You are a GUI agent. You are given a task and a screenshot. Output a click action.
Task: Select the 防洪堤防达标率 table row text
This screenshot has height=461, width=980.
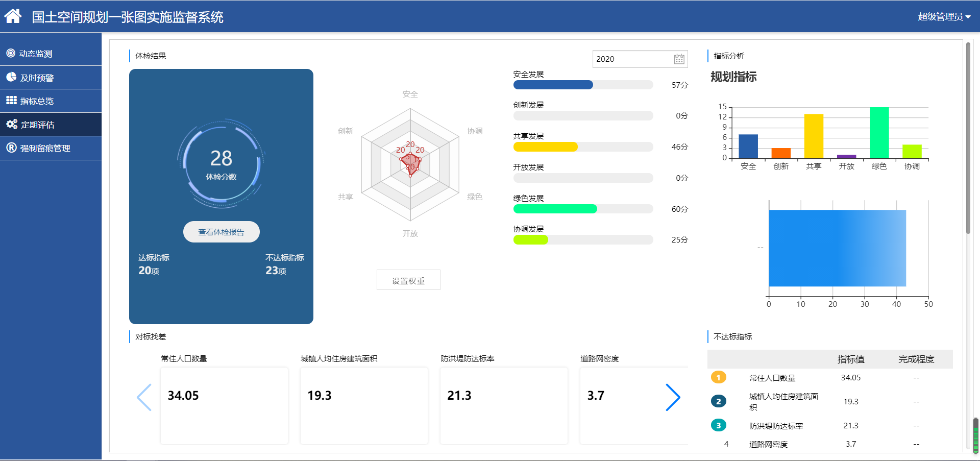[776, 426]
